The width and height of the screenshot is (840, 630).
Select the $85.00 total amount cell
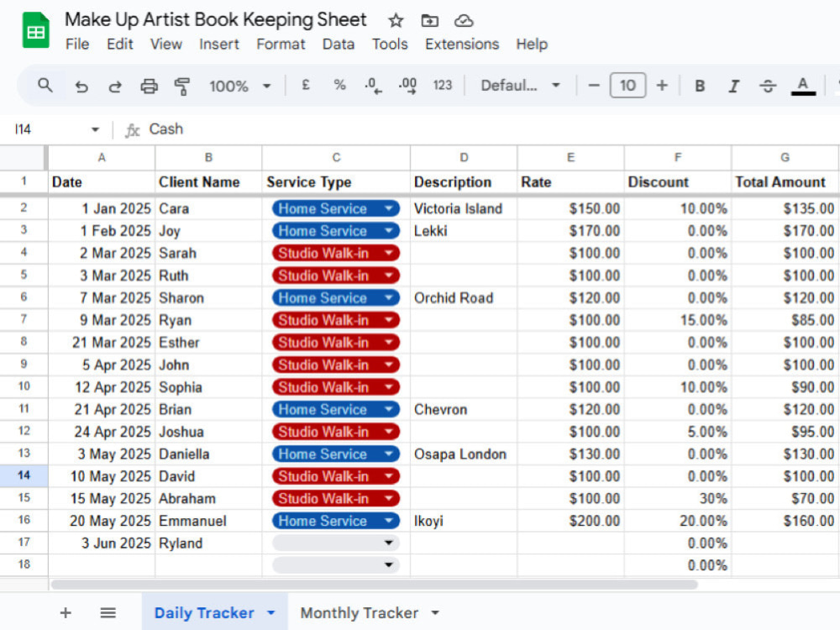(785, 320)
